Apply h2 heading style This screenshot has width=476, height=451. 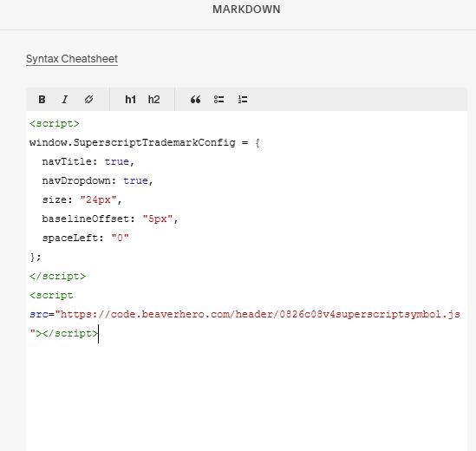click(154, 100)
